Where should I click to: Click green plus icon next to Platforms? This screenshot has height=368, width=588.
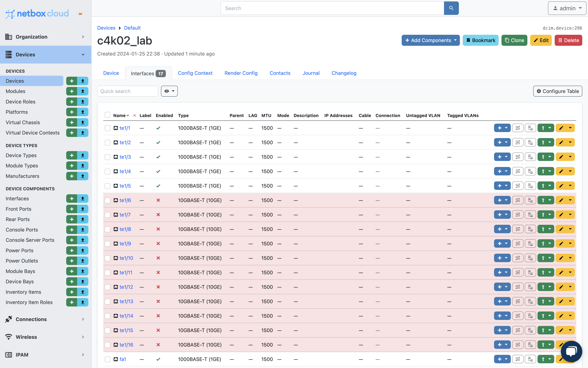[x=71, y=112]
